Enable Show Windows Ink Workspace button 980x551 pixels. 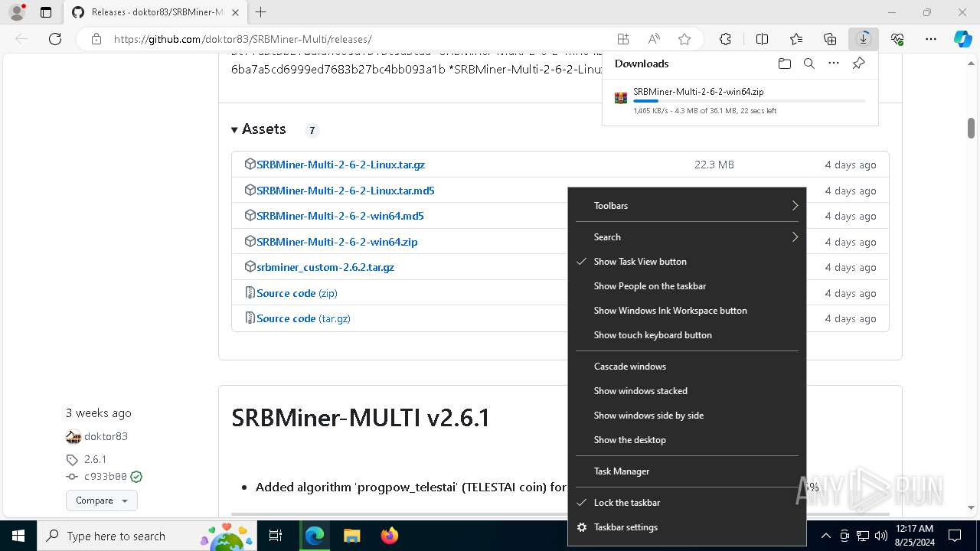687,311
